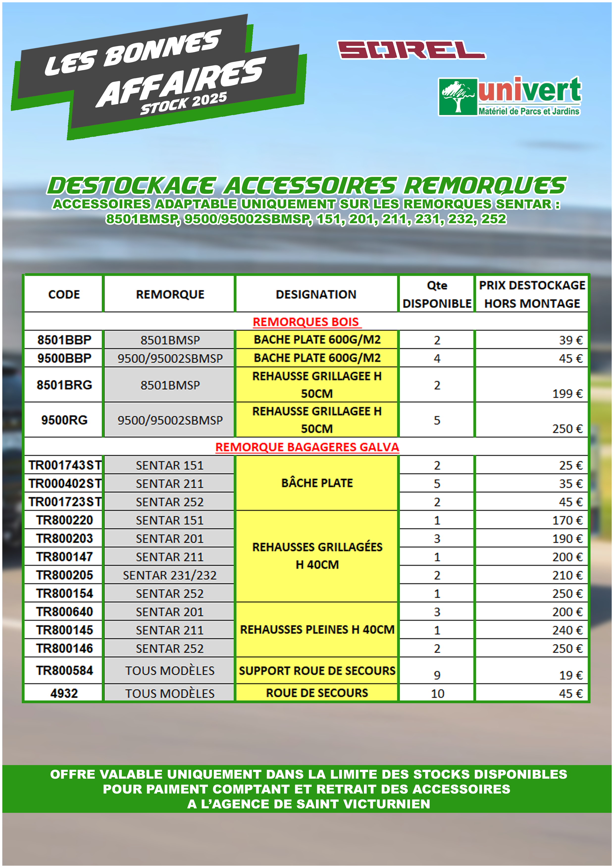Click the Univert tree logo
The height and width of the screenshot is (868, 614).
(458, 96)
